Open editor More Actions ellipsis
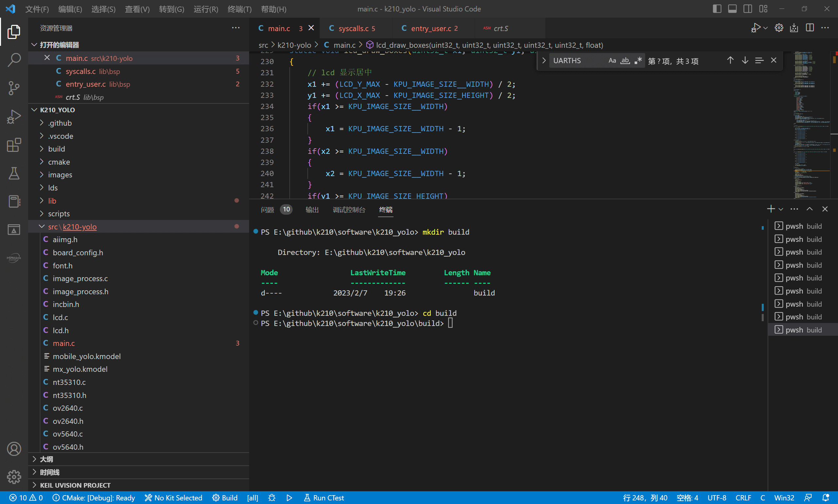 click(x=825, y=28)
